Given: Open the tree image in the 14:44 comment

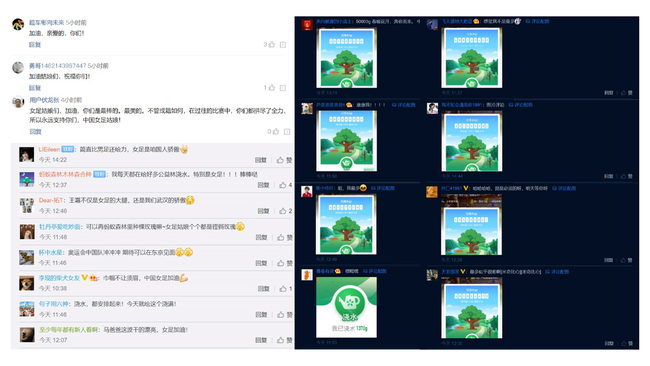Looking at the screenshot, I should [472, 141].
